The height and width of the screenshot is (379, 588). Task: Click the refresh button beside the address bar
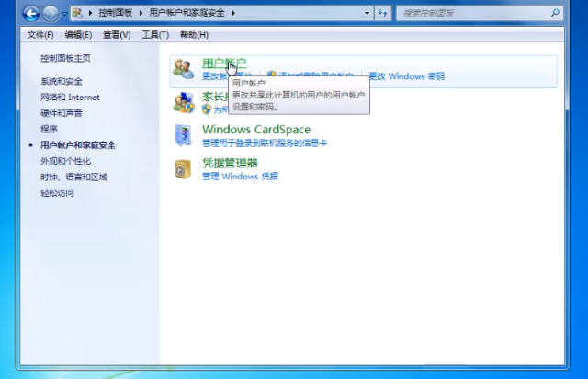pos(383,14)
